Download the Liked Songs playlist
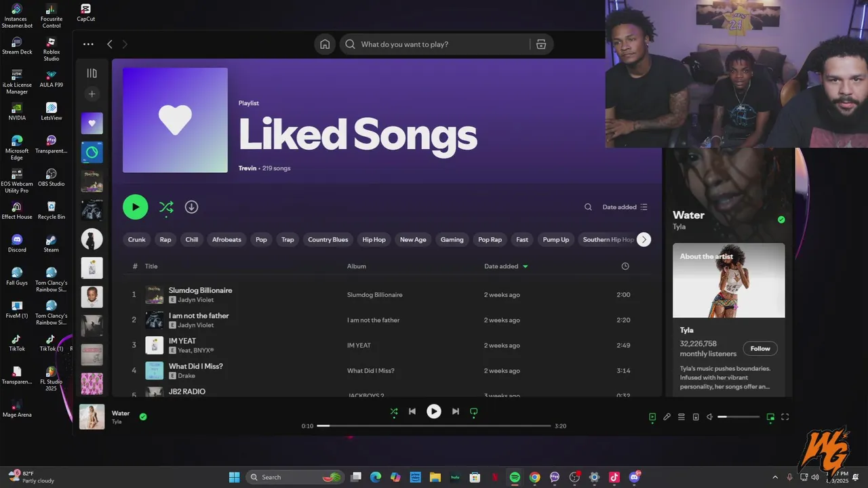This screenshot has height=488, width=868. 191,207
